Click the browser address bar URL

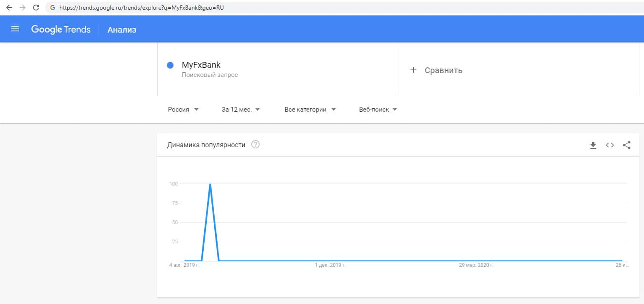click(142, 8)
